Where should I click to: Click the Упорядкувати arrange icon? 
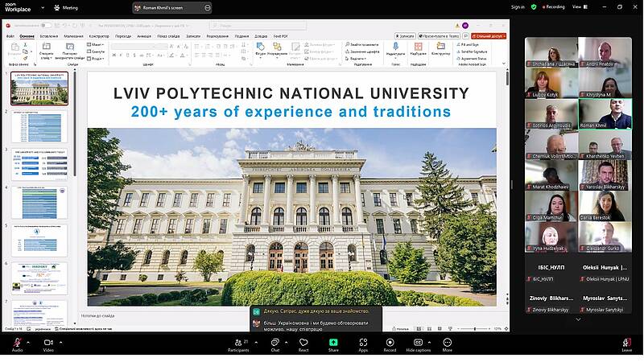point(277,47)
